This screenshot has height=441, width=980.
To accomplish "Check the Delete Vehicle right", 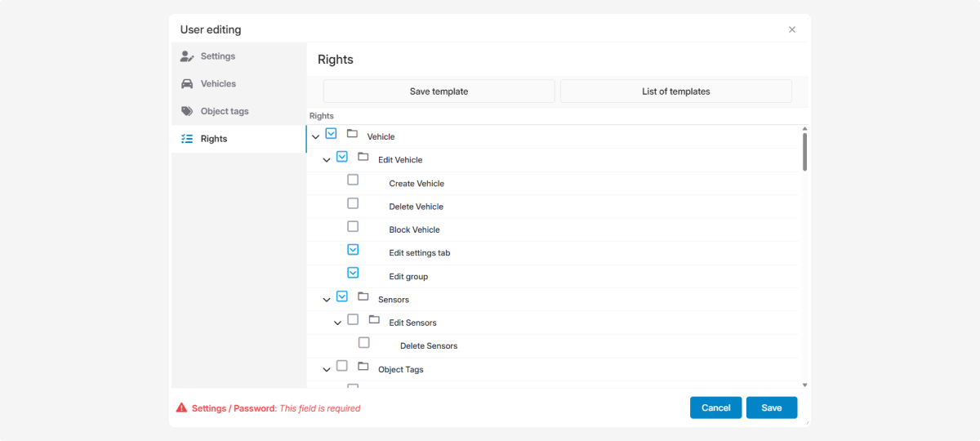I will coord(353,203).
